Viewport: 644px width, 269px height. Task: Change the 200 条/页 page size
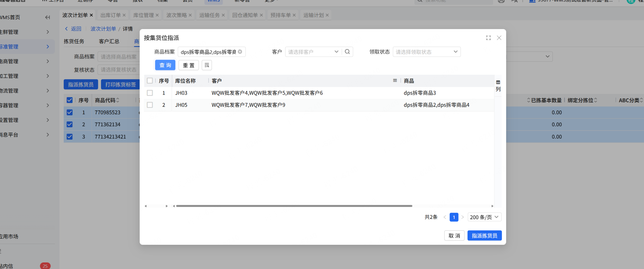[x=484, y=217]
